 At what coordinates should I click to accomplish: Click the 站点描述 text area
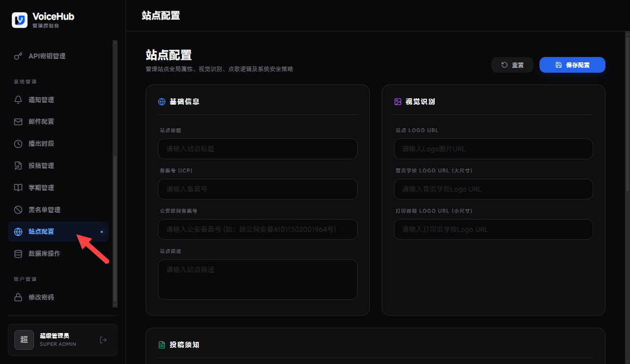click(258, 280)
